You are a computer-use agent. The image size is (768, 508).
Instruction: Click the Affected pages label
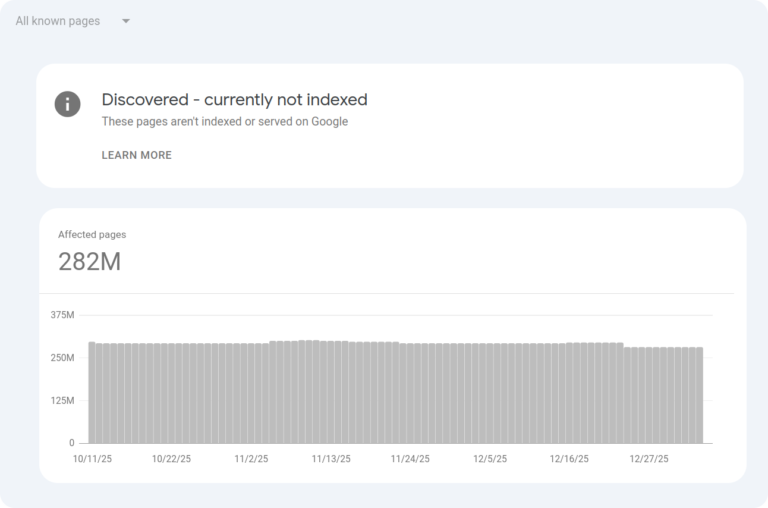tap(92, 235)
